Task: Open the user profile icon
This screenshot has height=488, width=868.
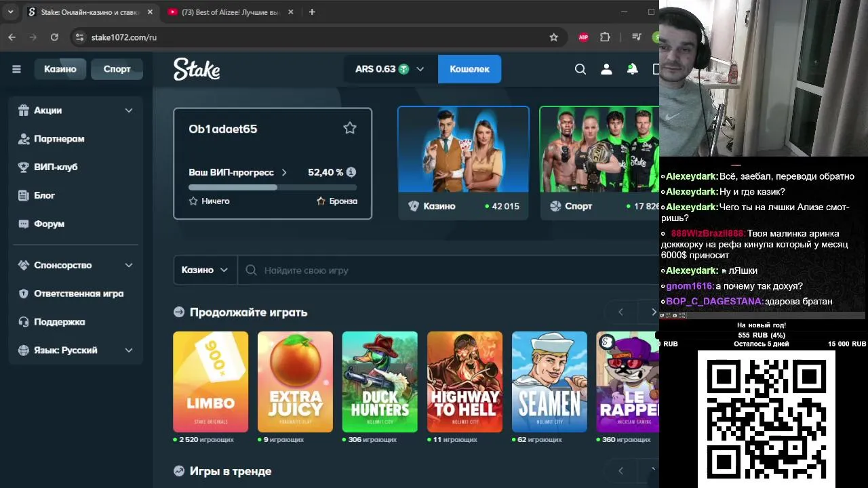Action: (x=606, y=69)
